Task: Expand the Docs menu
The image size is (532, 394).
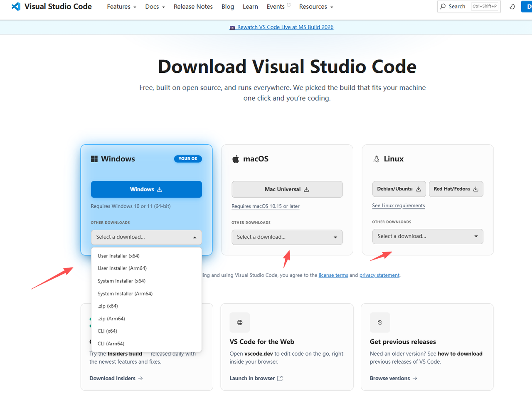Action: coord(155,7)
